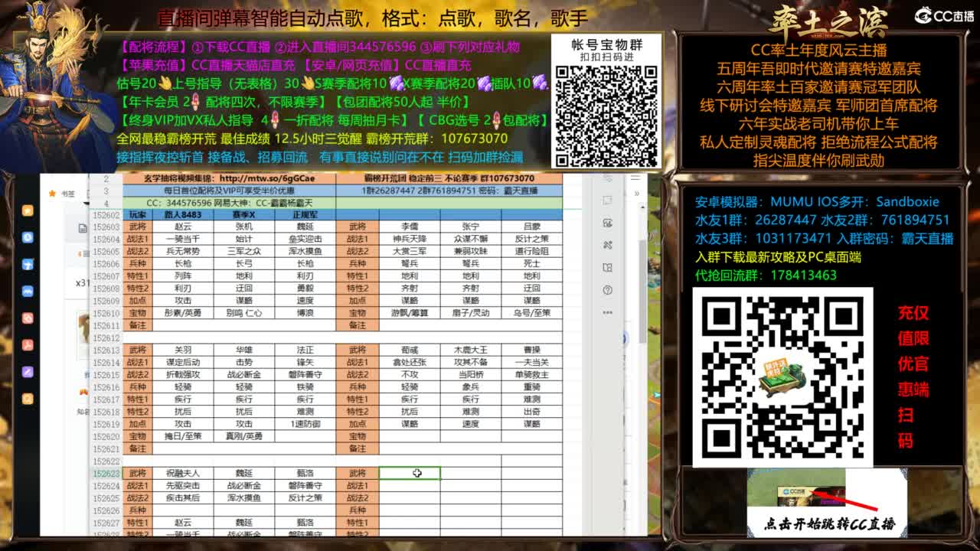This screenshot has width=980, height=551.
Task: Click the comment panel icon at sidebar top
Action: click(609, 199)
